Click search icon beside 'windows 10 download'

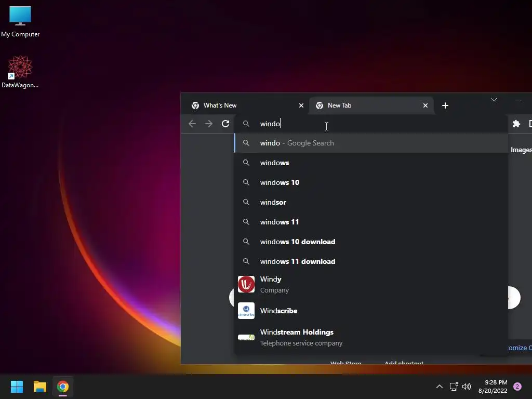[246, 242]
